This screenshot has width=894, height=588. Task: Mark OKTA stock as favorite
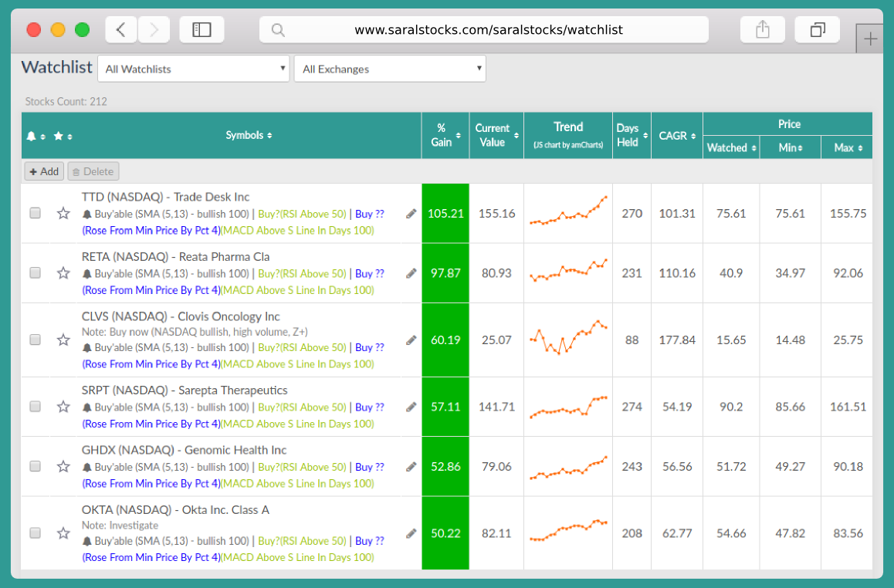pos(63,533)
